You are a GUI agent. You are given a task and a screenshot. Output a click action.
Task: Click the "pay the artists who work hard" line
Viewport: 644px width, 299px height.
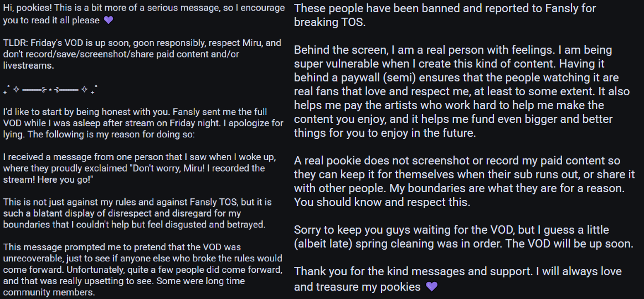pos(388,105)
